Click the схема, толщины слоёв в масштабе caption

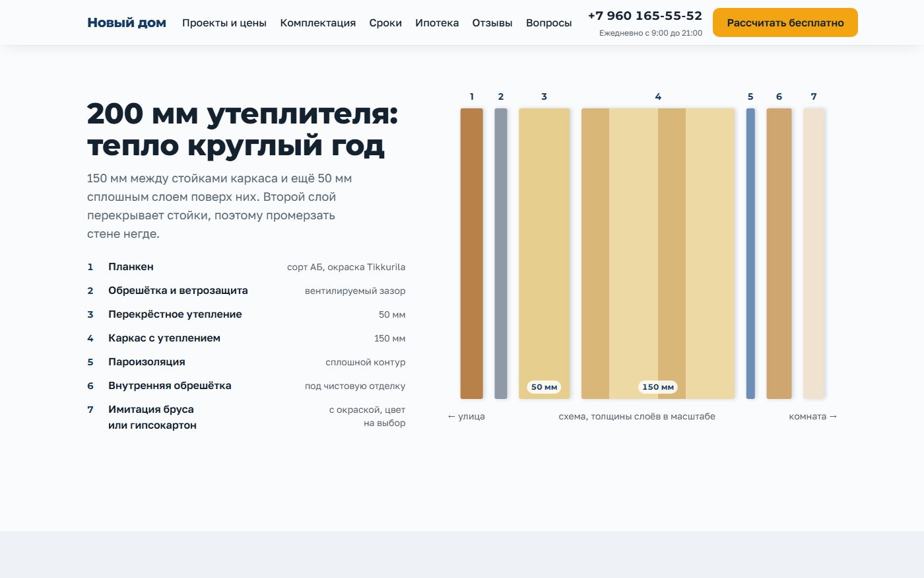click(637, 416)
